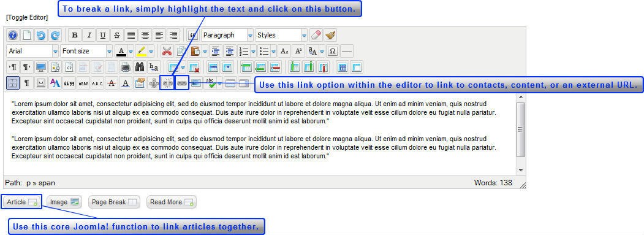Viewport: 644px width, 235px height.
Task: Click the Image button below editor
Action: coord(64,202)
